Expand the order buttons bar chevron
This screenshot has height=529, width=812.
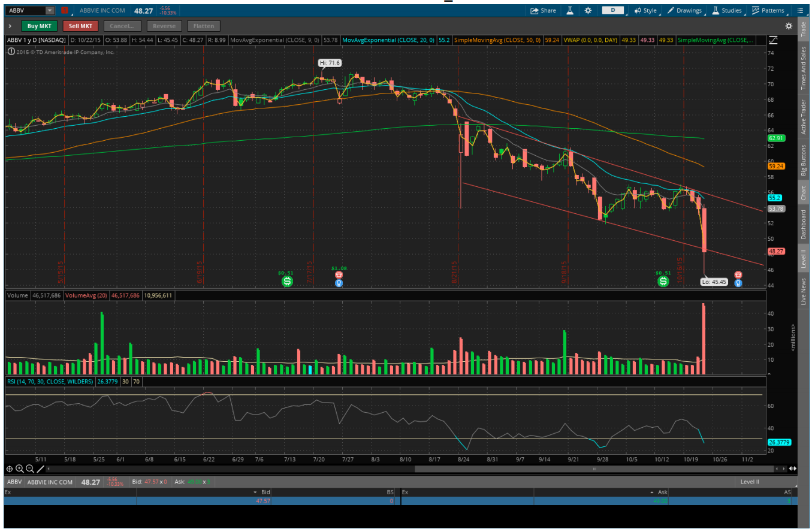click(10, 26)
